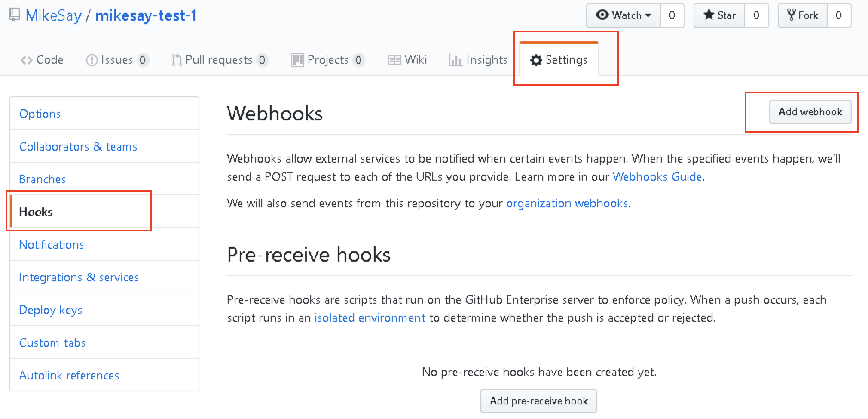This screenshot has width=868, height=419.
Task: Open Collaborators & teams settings
Action: [x=78, y=146]
